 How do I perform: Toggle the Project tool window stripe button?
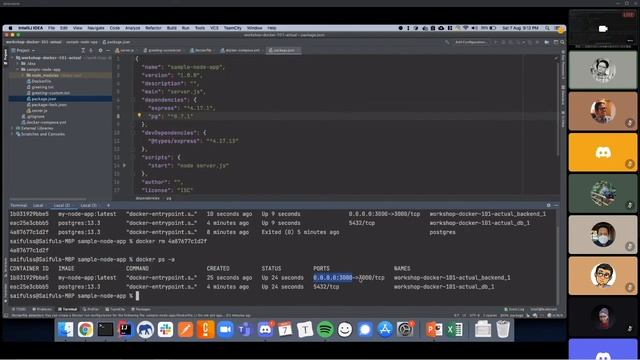click(5, 56)
